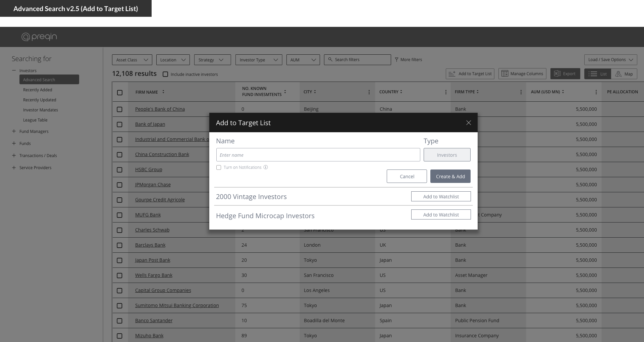Expand Service Providers section
Image resolution: width=644 pixels, height=342 pixels.
(14, 167)
